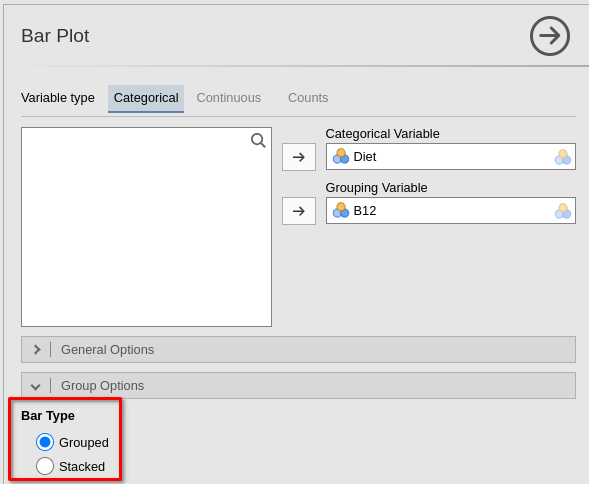Click faded variable-type icon in Diet field

coord(562,157)
